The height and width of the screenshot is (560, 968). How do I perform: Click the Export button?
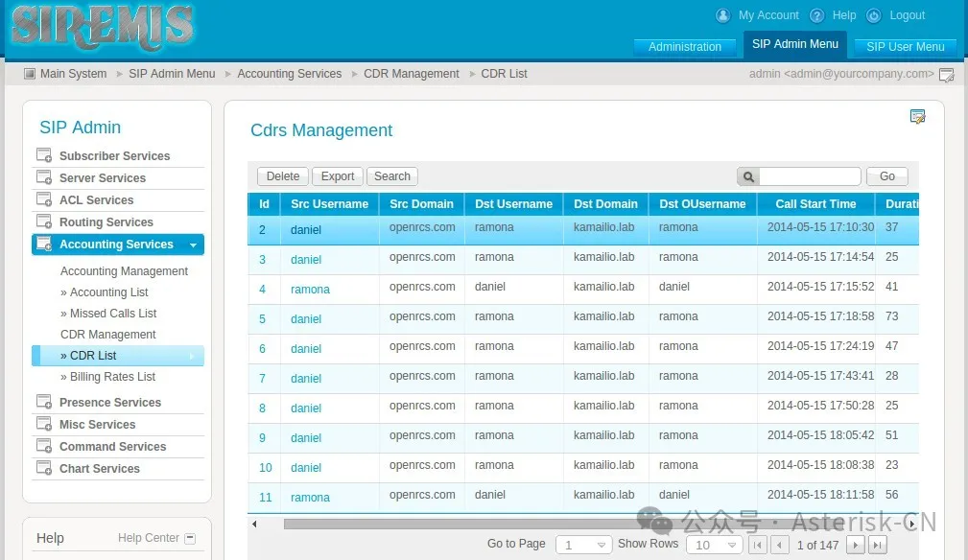click(x=338, y=176)
